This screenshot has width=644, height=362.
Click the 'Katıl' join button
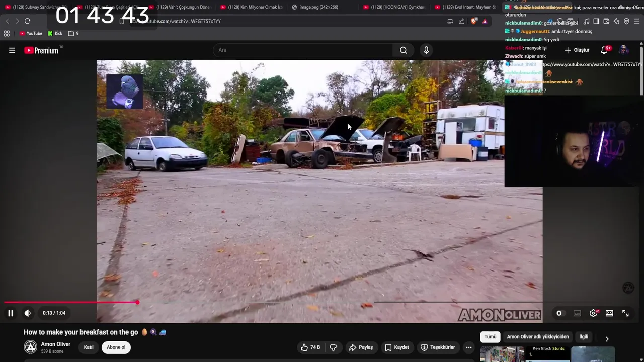tap(89, 347)
